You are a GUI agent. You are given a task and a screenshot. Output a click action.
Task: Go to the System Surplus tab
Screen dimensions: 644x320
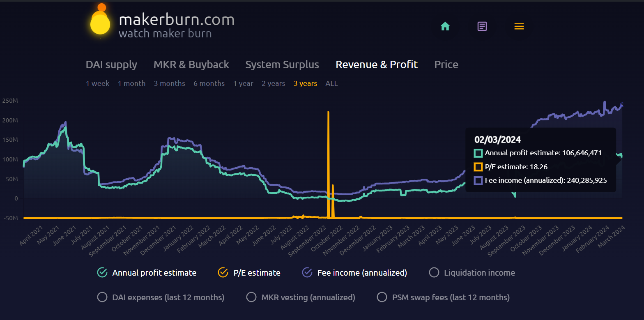pos(282,65)
